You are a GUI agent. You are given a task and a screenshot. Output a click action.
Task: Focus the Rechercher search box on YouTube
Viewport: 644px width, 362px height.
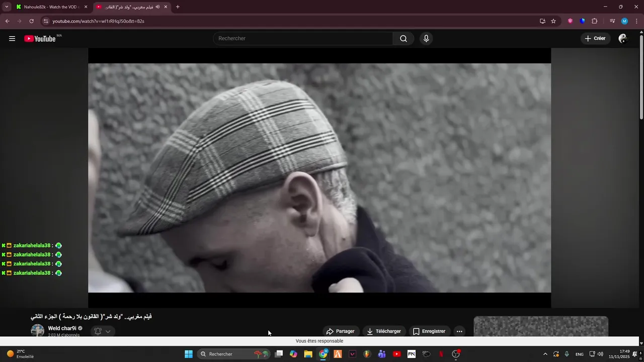303,39
